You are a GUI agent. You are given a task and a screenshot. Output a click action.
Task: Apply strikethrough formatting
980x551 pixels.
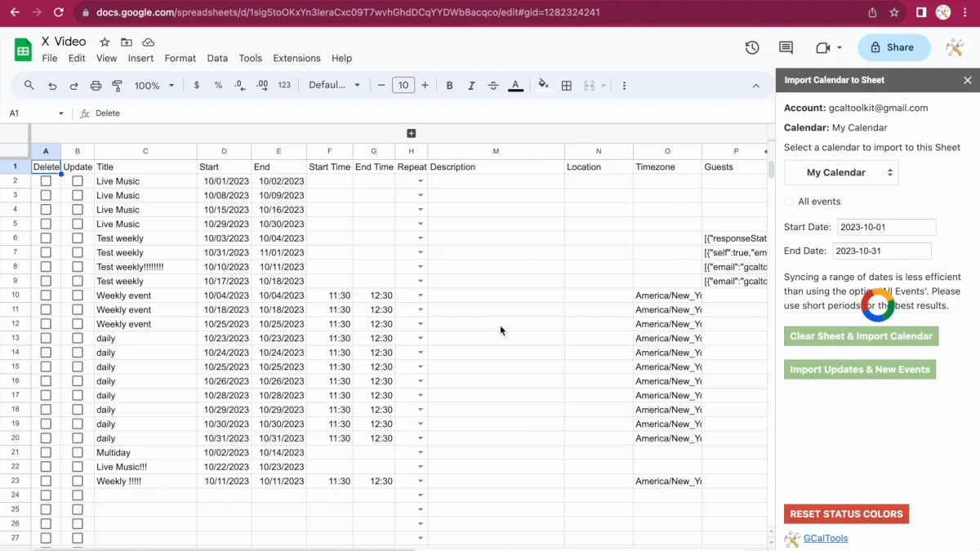coord(493,86)
